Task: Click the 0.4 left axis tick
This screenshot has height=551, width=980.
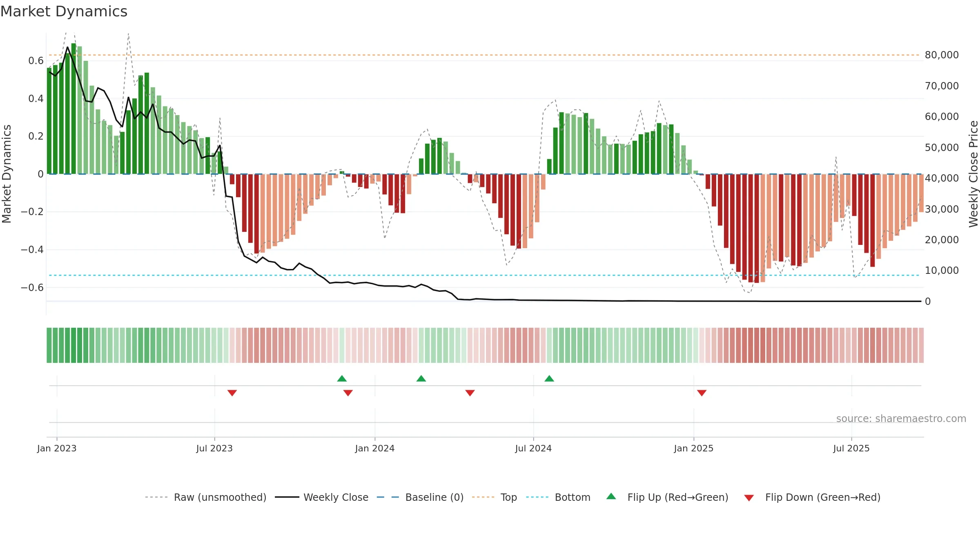Action: point(36,98)
